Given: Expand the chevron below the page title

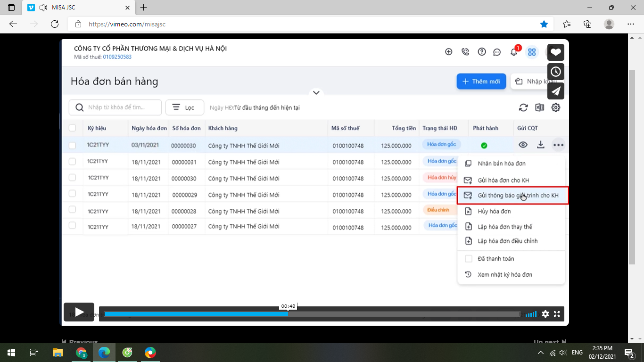Looking at the screenshot, I should tap(316, 93).
